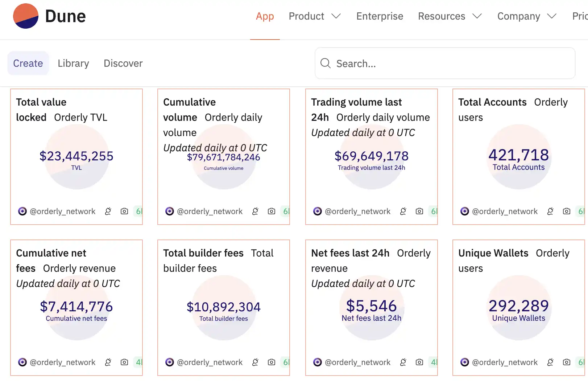Click the camera icon on Total Accounts card

[567, 211]
